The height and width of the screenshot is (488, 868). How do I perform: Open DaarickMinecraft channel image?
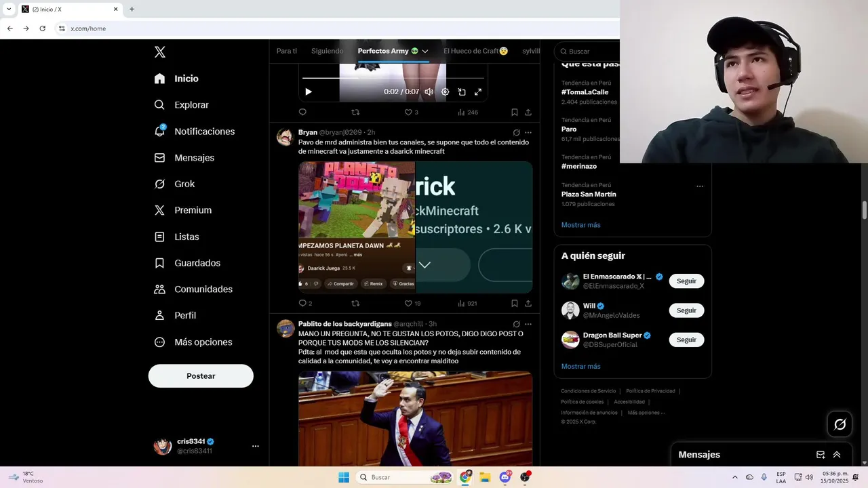[474, 227]
